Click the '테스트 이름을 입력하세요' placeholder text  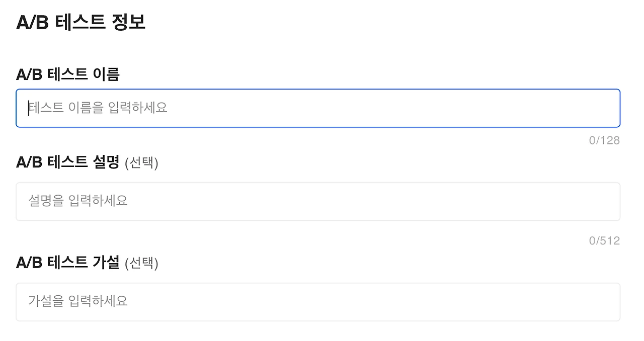tap(98, 108)
